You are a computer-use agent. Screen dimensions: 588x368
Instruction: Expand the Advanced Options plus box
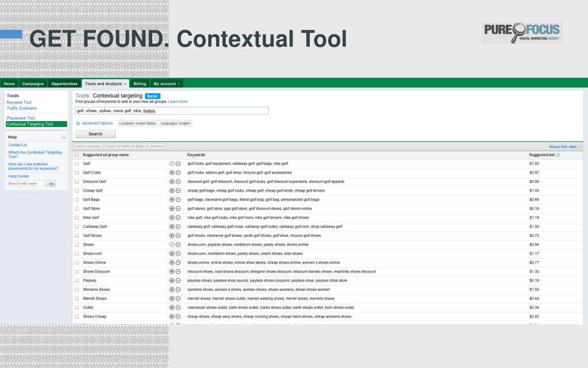(x=78, y=124)
